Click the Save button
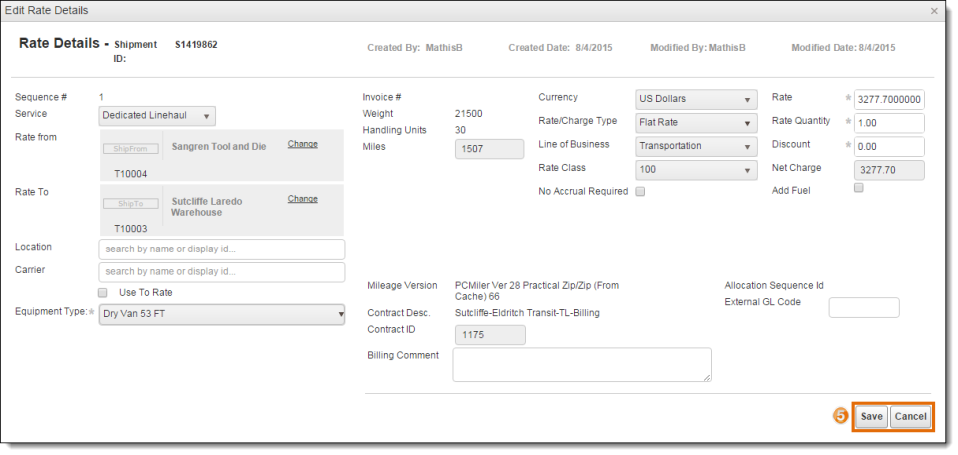This screenshot has width=958, height=455. pyautogui.click(x=871, y=417)
